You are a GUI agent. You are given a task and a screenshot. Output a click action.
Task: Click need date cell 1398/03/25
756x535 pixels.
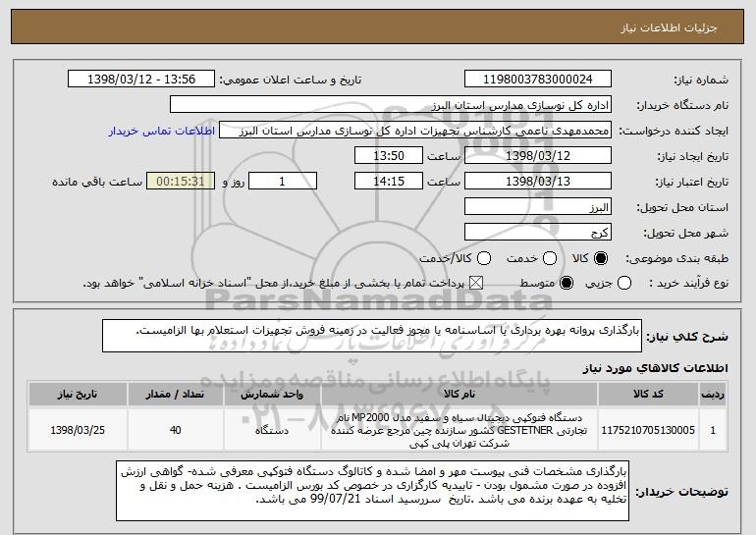tap(78, 430)
